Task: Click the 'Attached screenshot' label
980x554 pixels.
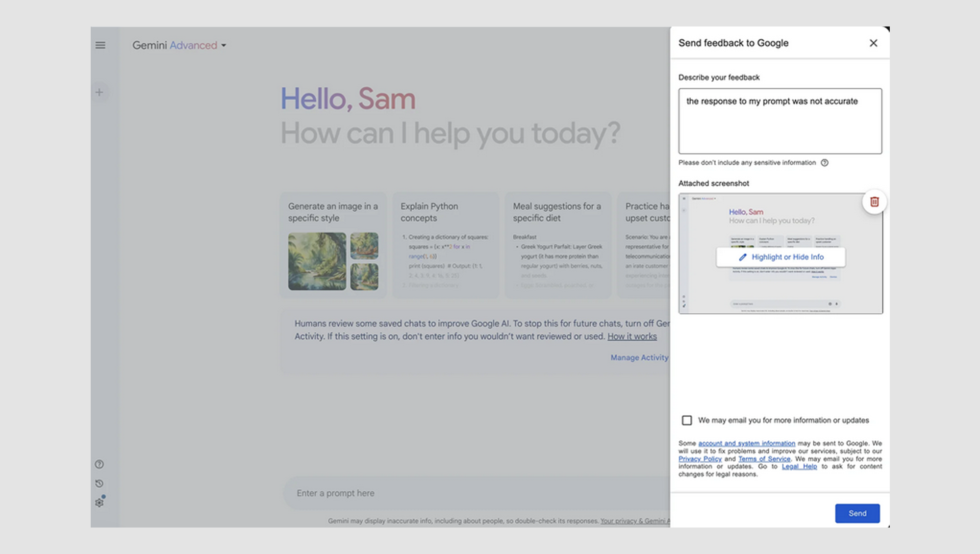Action: click(713, 183)
